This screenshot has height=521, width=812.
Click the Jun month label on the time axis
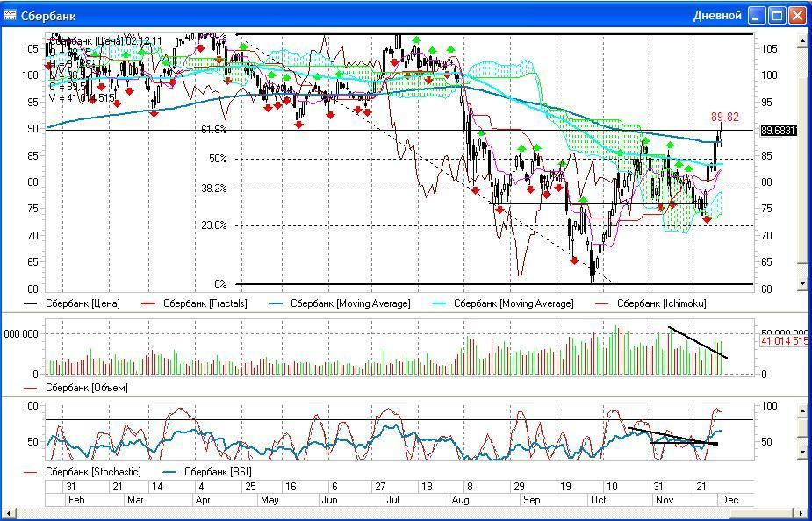[x=330, y=500]
